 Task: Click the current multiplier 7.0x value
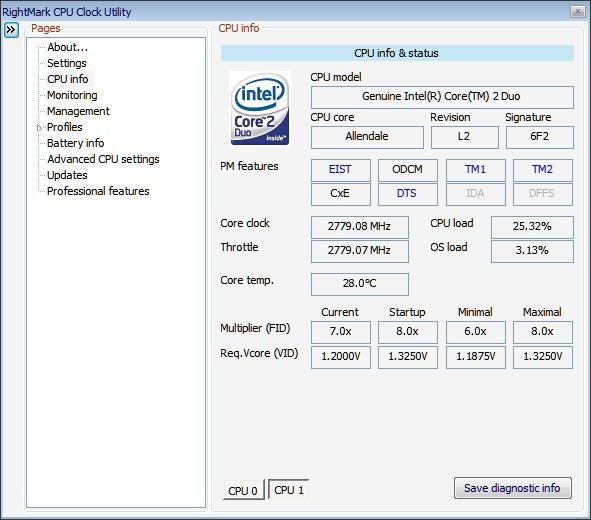pos(341,332)
